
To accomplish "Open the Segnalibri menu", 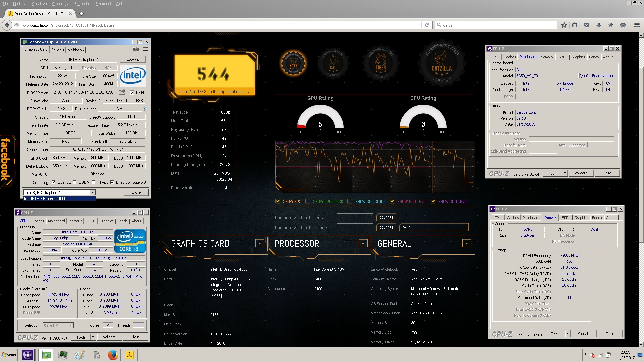I will pyautogui.click(x=82, y=4).
